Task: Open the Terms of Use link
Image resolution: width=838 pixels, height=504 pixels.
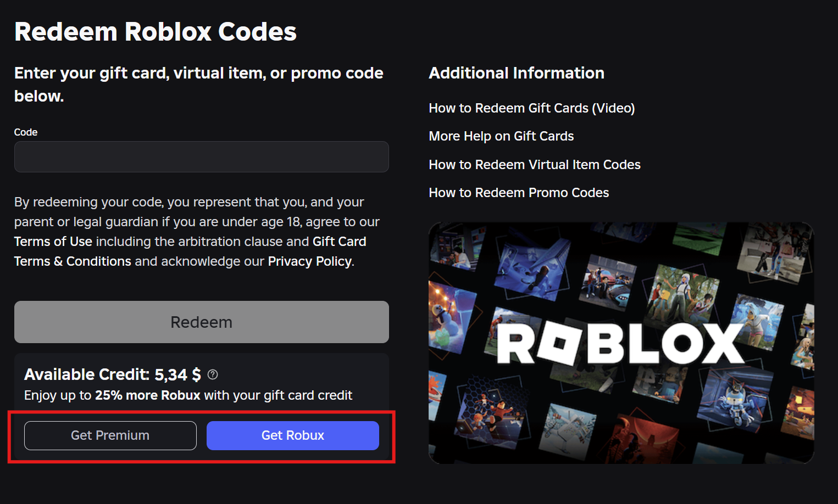Action: [53, 242]
